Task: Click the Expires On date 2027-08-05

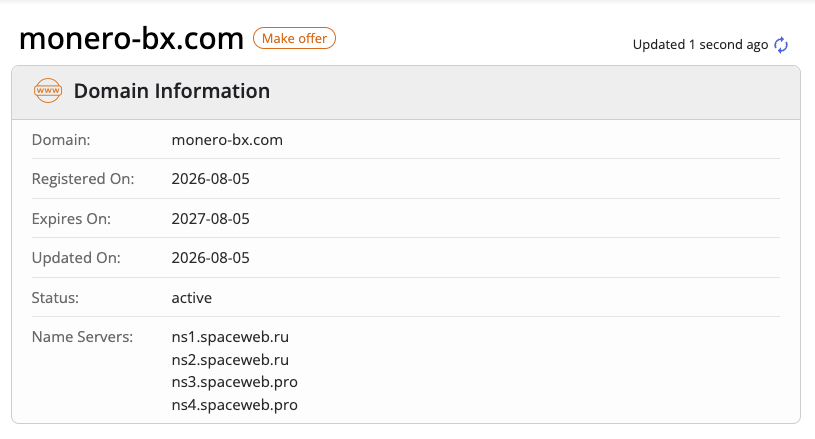Action: click(x=211, y=219)
